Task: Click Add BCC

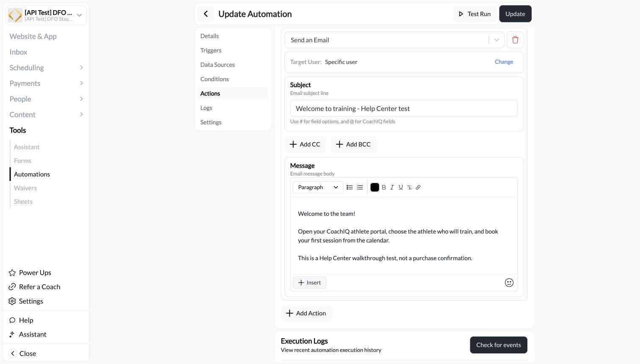Action: coord(353,144)
